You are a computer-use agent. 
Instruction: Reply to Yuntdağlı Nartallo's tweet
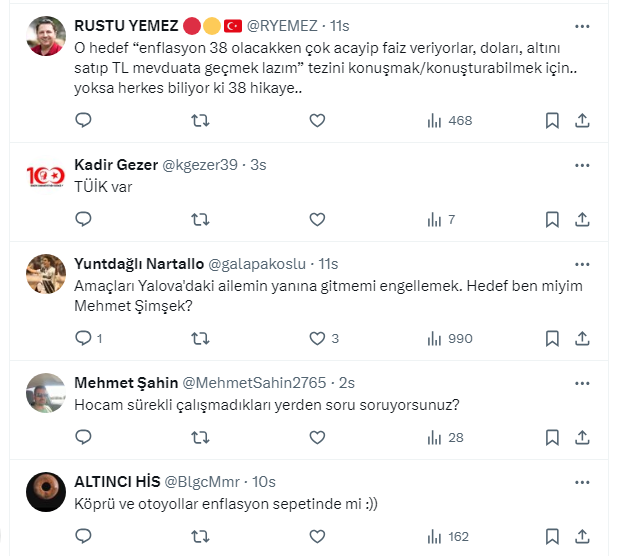coord(84,338)
